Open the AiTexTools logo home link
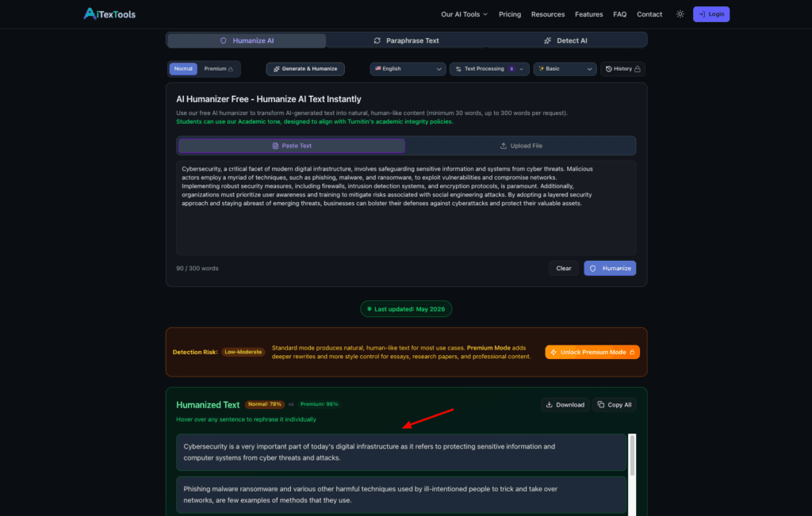This screenshot has height=516, width=812. tap(109, 14)
